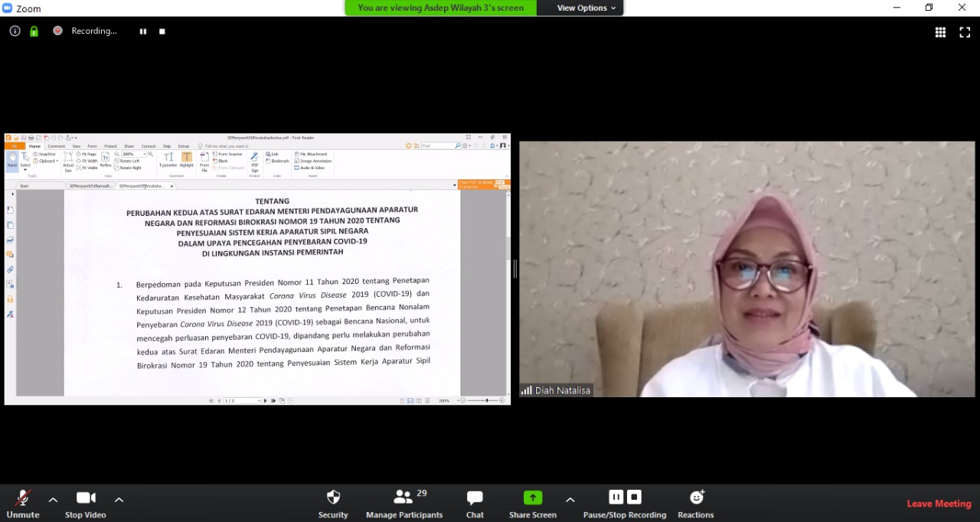The image size is (980, 522).
Task: Click Fit Page in the ribbon
Action: [87, 155]
